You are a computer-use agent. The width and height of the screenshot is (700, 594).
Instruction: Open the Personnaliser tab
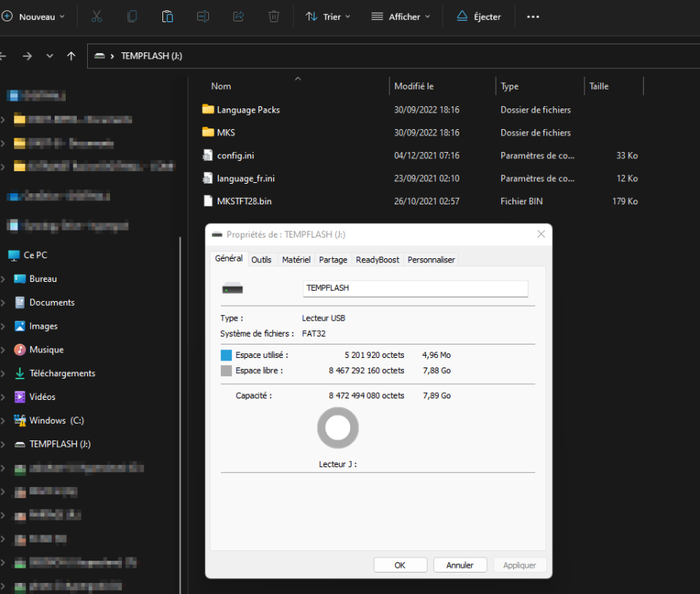pos(431,260)
